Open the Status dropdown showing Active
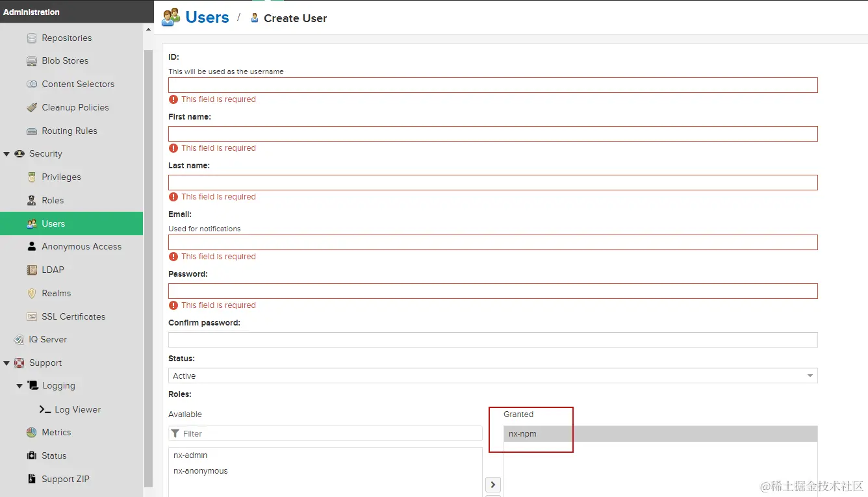The image size is (868, 497). tap(492, 376)
